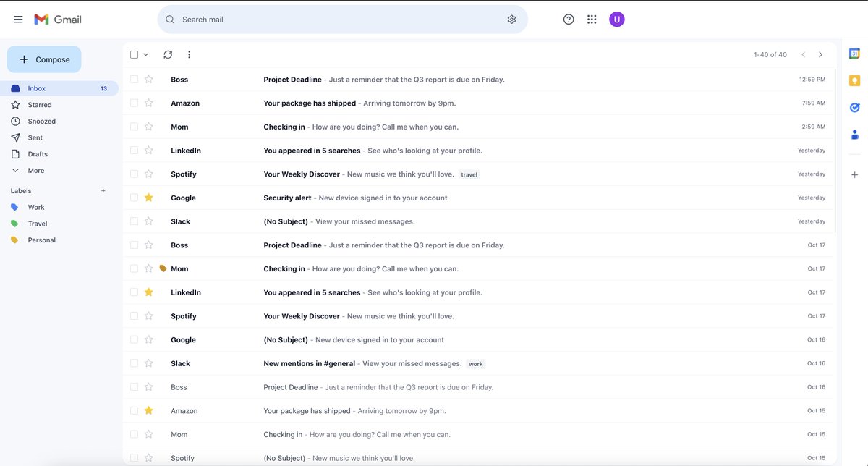Viewport: 868px width, 466px height.
Task: Open Boss 'Project Deadline' Oct 16 email
Action: 479,387
